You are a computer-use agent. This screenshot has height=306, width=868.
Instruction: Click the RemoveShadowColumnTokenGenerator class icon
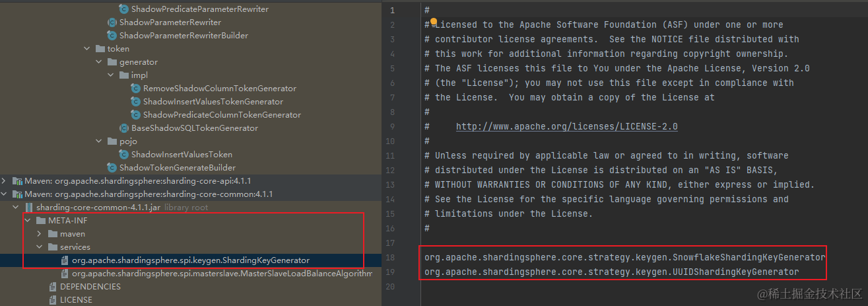136,88
